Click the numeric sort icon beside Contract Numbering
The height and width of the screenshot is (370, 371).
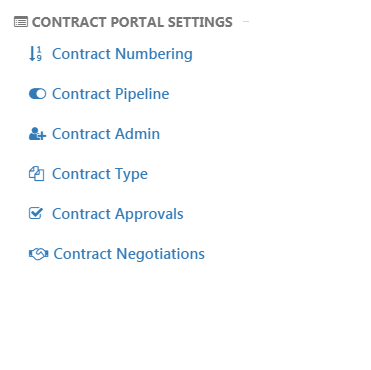pyautogui.click(x=36, y=54)
